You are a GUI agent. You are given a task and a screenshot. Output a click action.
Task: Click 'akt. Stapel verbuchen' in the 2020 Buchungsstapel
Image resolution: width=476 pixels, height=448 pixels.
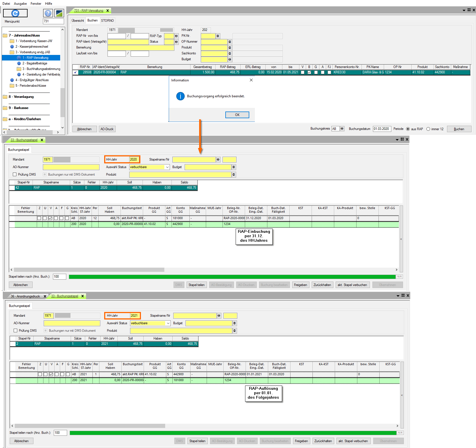click(x=352, y=285)
